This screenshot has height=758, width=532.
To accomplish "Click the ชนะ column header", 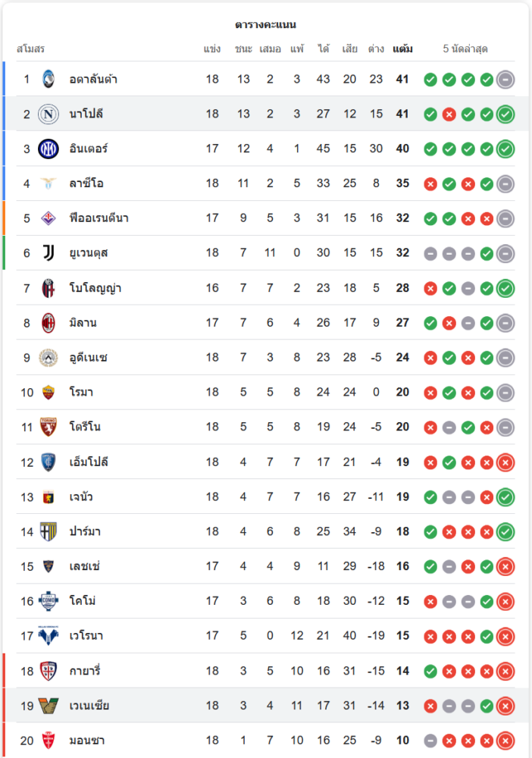I will tap(243, 49).
